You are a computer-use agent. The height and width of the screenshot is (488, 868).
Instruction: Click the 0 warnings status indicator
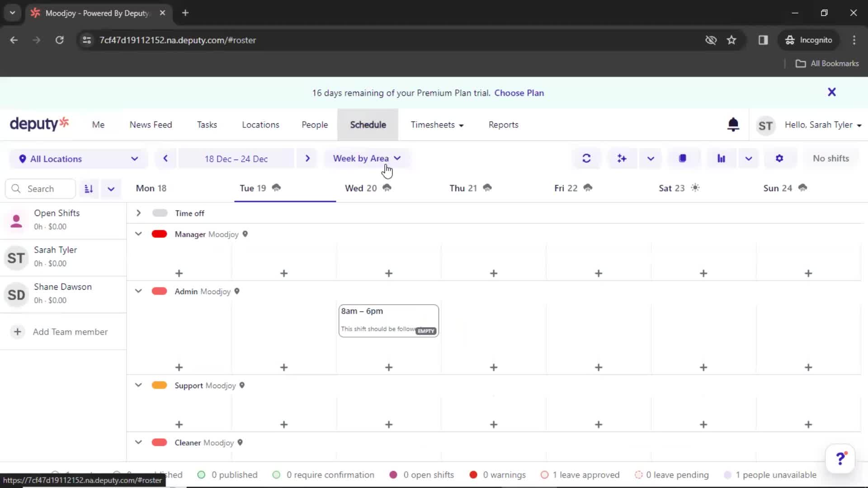(x=498, y=475)
